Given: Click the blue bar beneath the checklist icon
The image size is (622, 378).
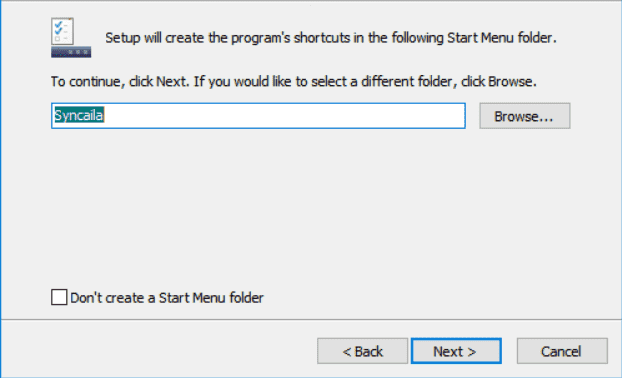Looking at the screenshot, I should [x=71, y=52].
